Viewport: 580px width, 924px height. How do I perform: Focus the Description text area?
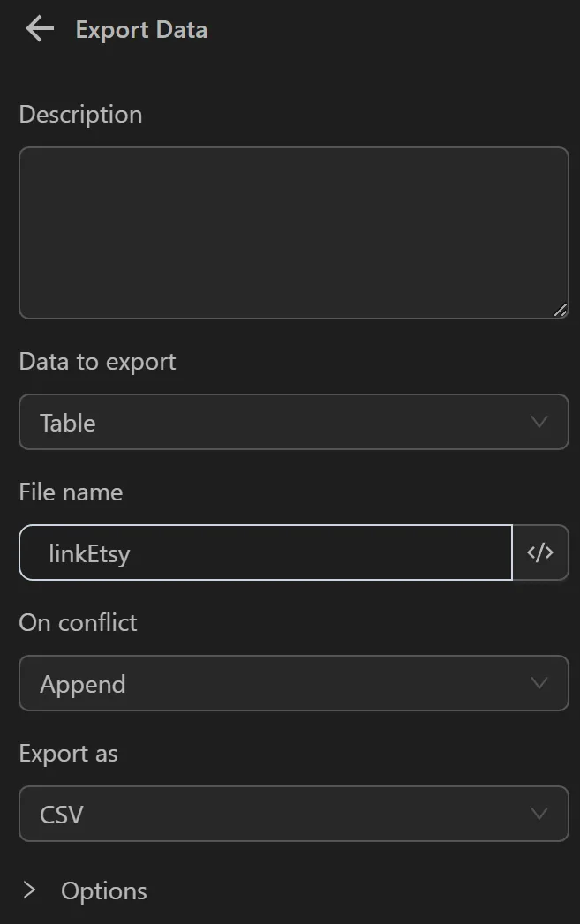click(294, 231)
